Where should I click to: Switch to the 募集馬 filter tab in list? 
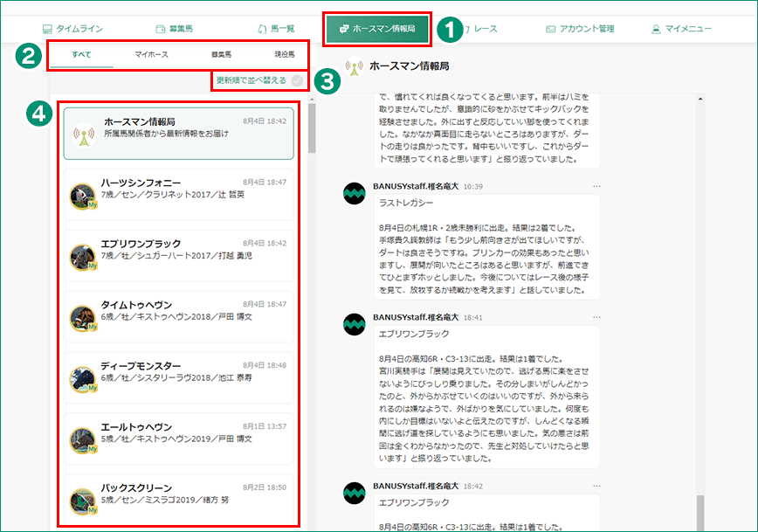tap(222, 55)
